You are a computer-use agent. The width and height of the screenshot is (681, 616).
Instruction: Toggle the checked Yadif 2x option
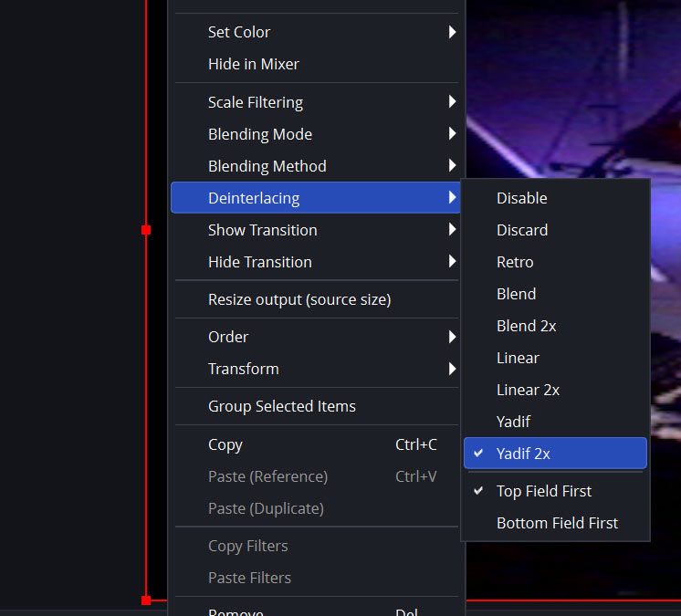click(x=523, y=454)
